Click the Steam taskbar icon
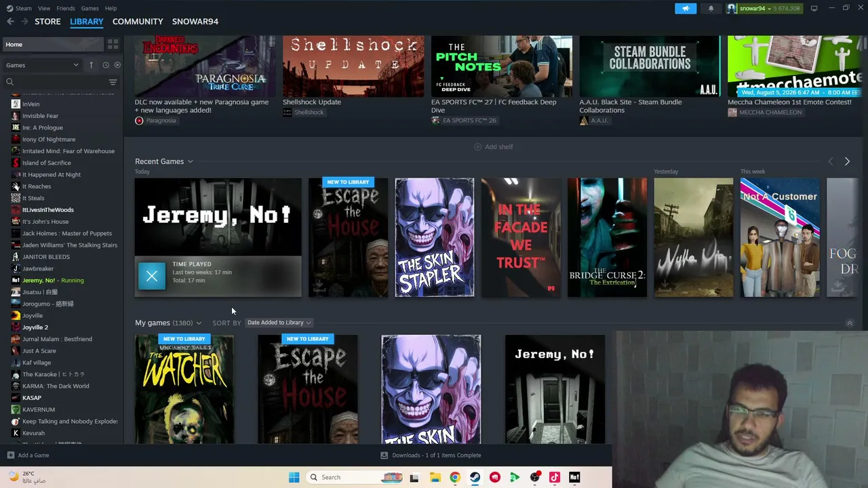Screen dimensions: 868x488 tap(475, 477)
